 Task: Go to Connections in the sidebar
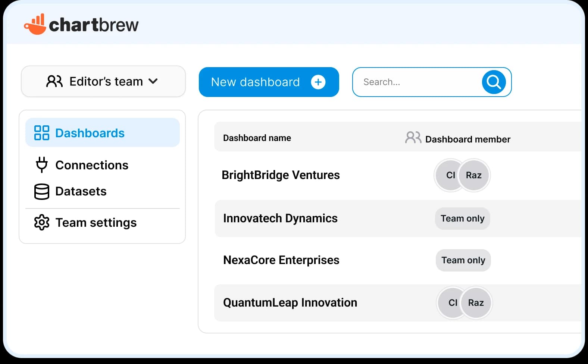[x=92, y=165]
